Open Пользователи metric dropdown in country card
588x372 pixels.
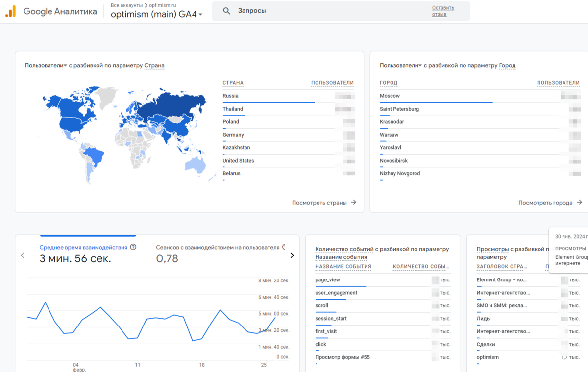46,65
